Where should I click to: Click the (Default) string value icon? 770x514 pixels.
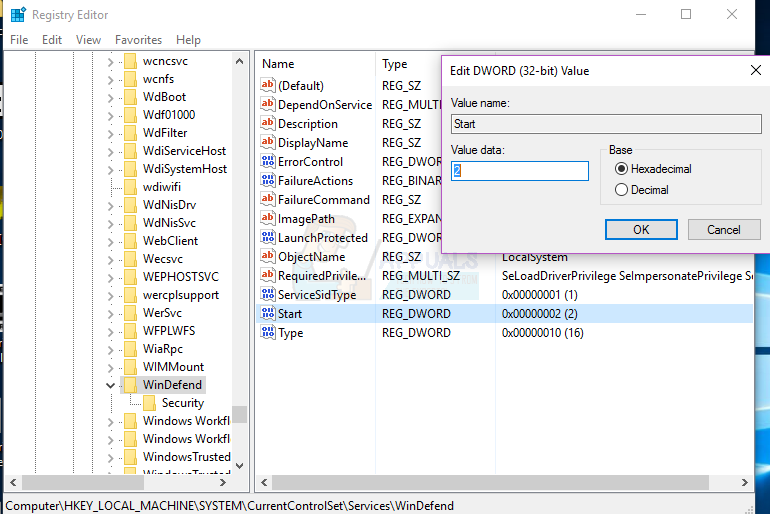pyautogui.click(x=268, y=85)
